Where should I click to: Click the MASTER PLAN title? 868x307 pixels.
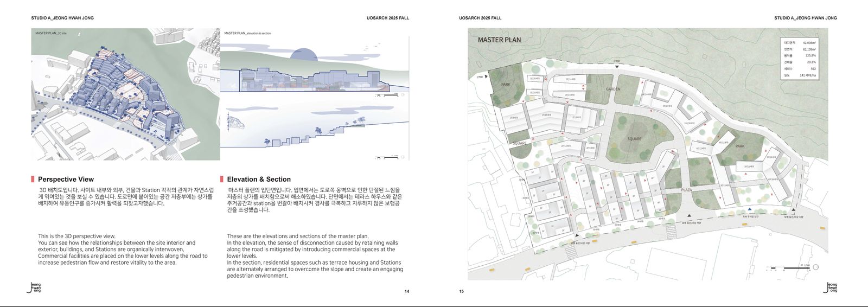499,40
